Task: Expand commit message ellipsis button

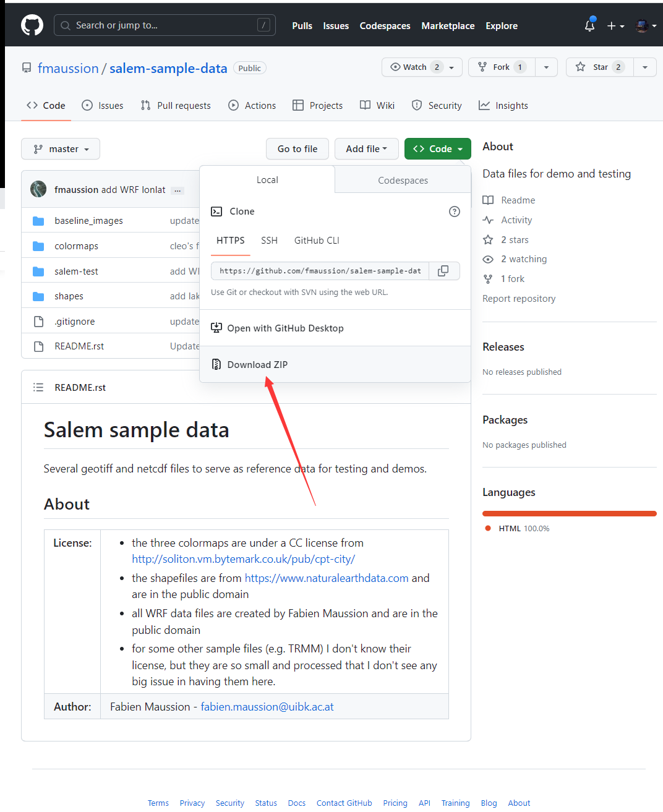Action: [178, 190]
